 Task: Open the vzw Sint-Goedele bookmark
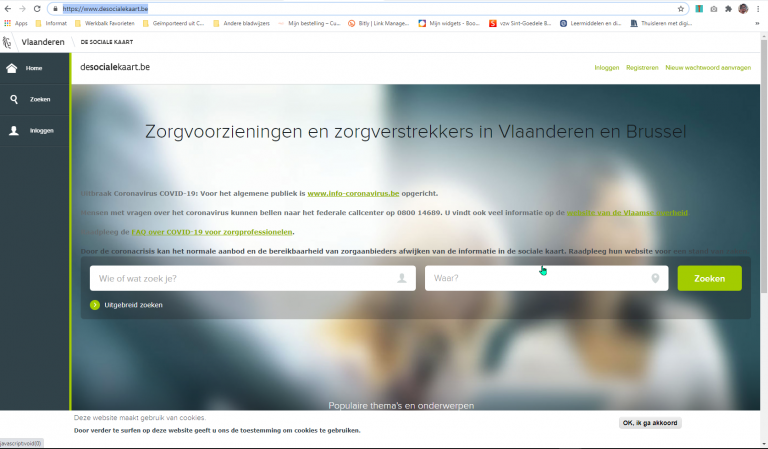tap(520, 23)
